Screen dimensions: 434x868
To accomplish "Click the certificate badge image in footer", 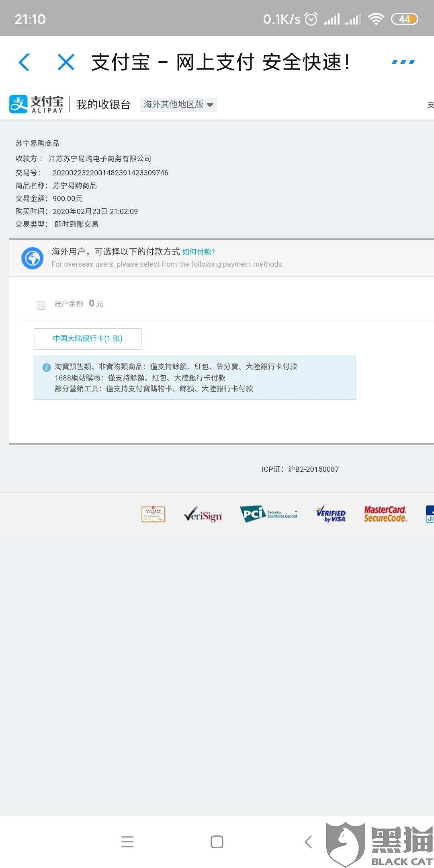I will pos(154,514).
